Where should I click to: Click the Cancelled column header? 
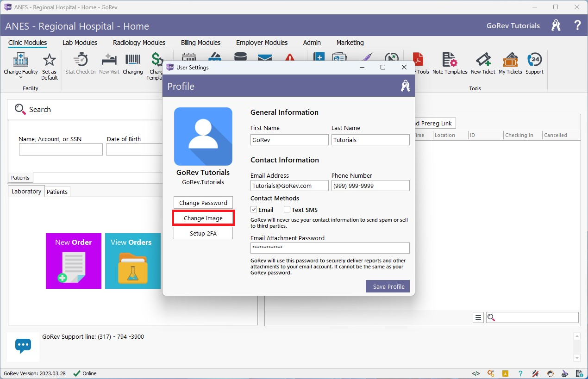tap(561, 135)
